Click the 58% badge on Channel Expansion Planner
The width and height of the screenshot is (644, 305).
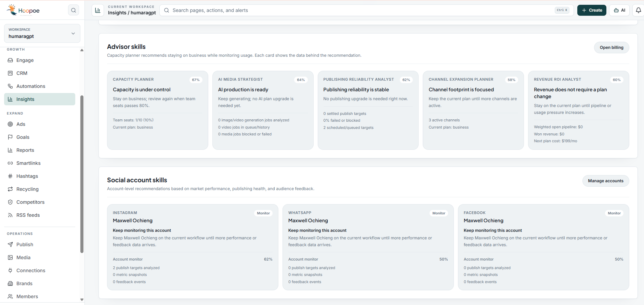coord(511,80)
